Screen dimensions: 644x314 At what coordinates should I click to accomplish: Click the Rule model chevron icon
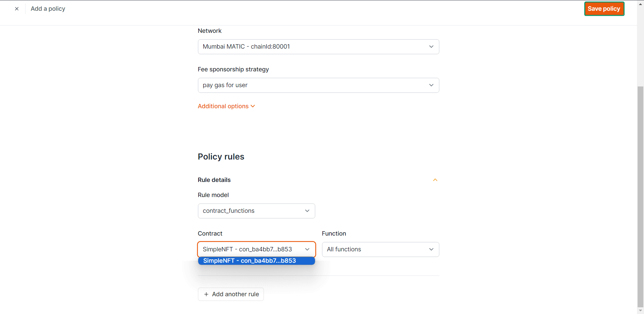(307, 211)
